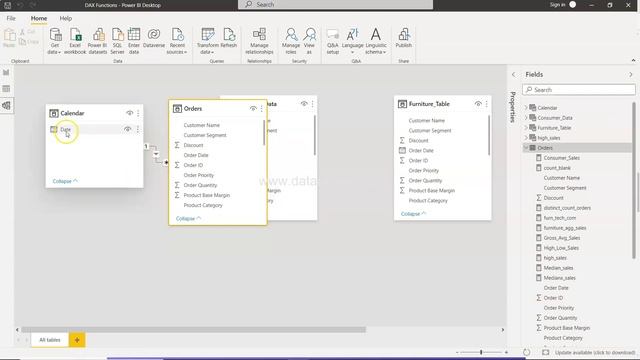Click the canvas horizontal scrollbar

point(193,329)
